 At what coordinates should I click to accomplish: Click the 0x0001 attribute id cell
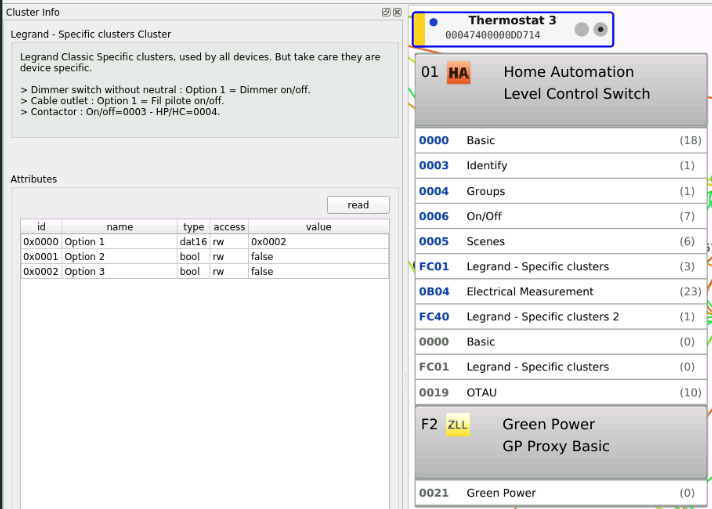pyautogui.click(x=41, y=257)
